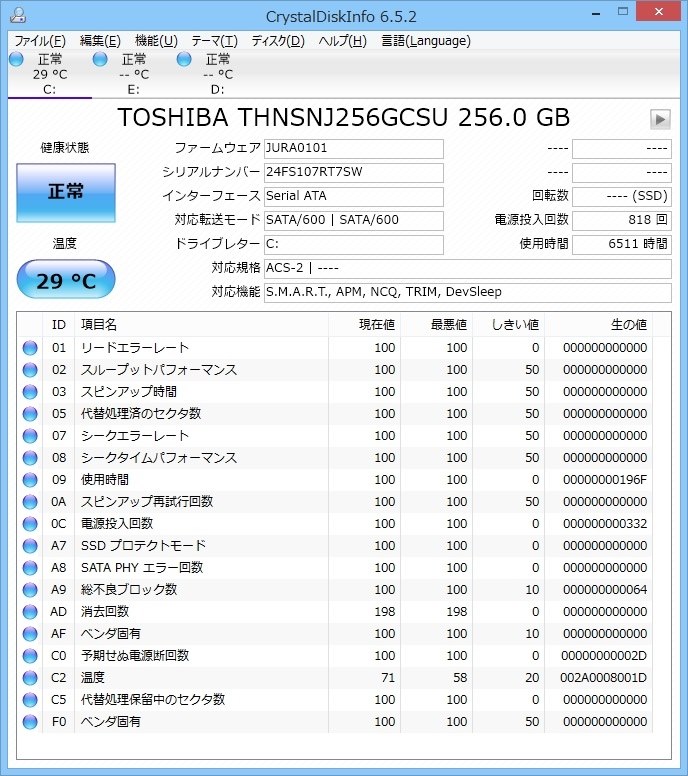This screenshot has width=688, height=776.
Task: Click the ID column header
Action: coord(58,325)
